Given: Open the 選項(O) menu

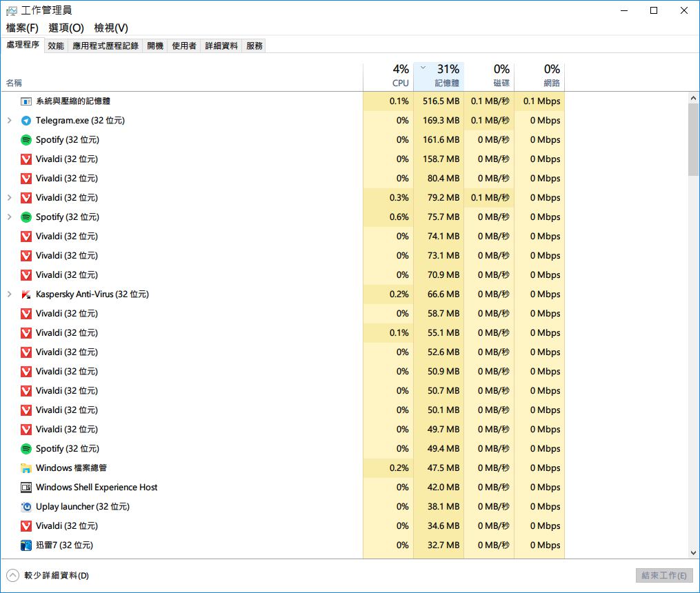Looking at the screenshot, I should [x=66, y=28].
